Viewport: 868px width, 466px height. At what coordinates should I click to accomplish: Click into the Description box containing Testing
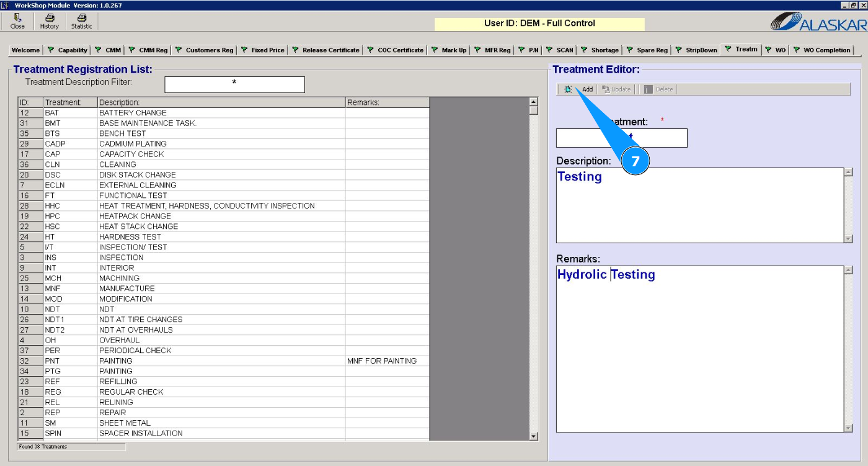tap(701, 205)
